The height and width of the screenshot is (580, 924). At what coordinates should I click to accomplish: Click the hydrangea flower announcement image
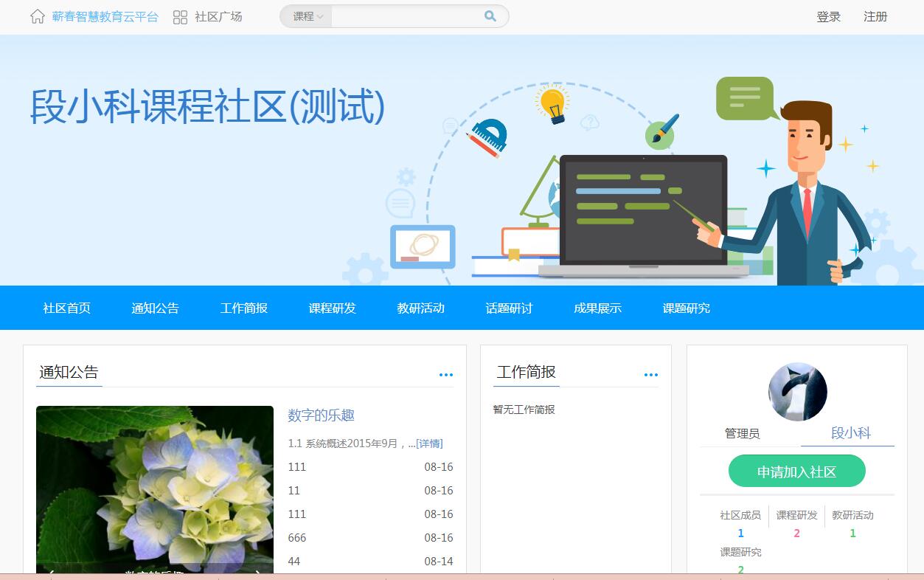coord(155,487)
